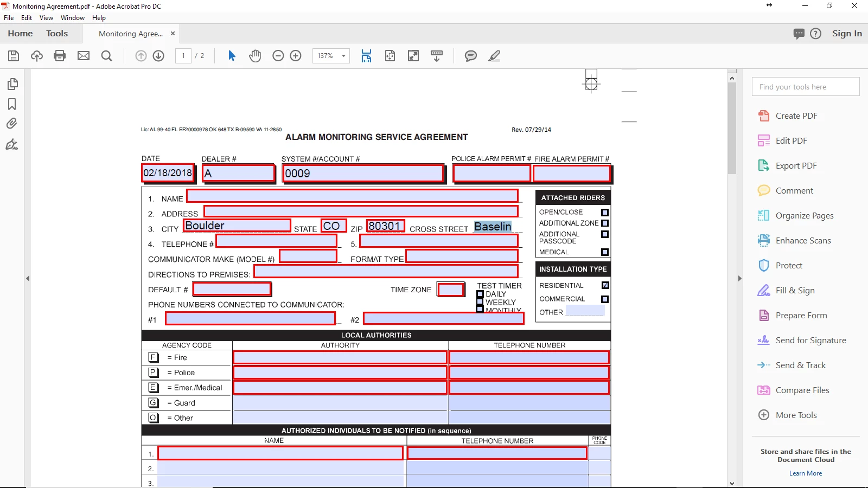Uncheck the RESIDENTIAL installation checkbox
Screen dimensions: 868x488
[x=605, y=285]
